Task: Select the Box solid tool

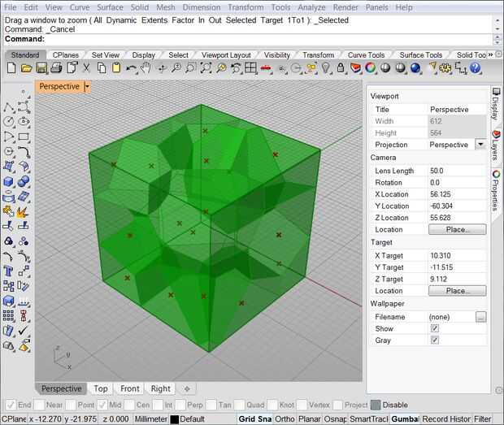Action: (9, 182)
